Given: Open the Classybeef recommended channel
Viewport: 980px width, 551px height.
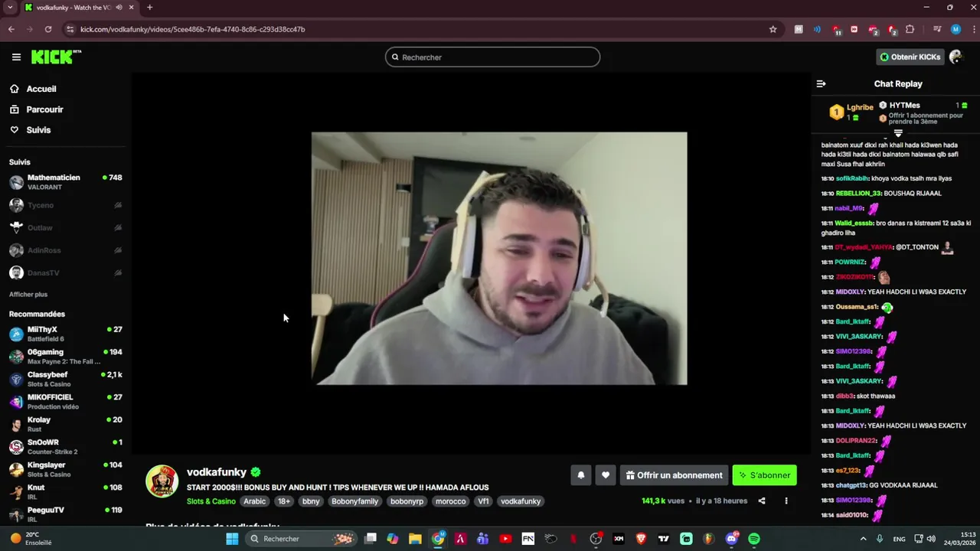Looking at the screenshot, I should [66, 379].
